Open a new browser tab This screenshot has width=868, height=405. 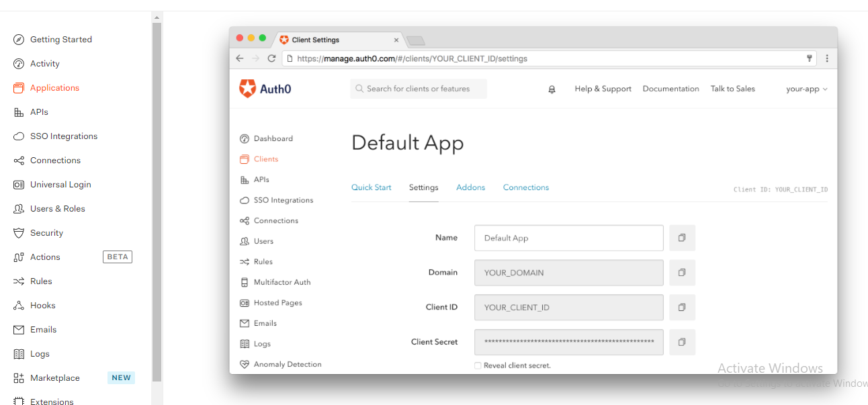tap(416, 40)
